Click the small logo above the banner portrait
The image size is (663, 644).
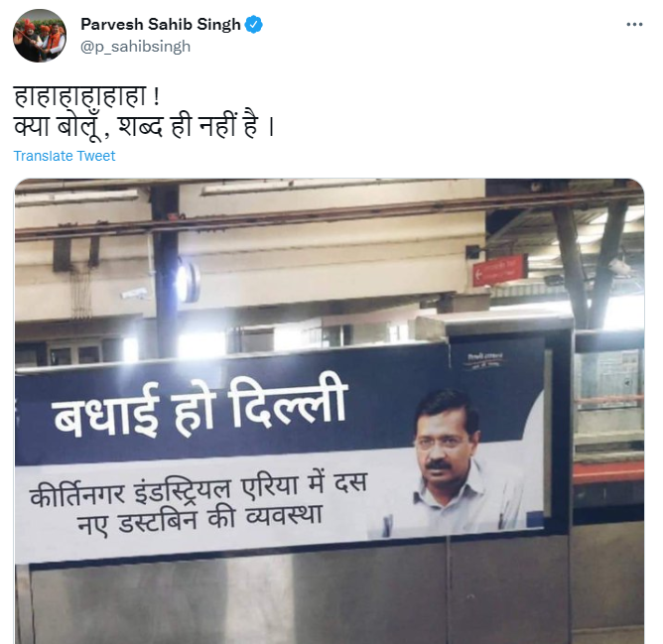click(x=484, y=360)
